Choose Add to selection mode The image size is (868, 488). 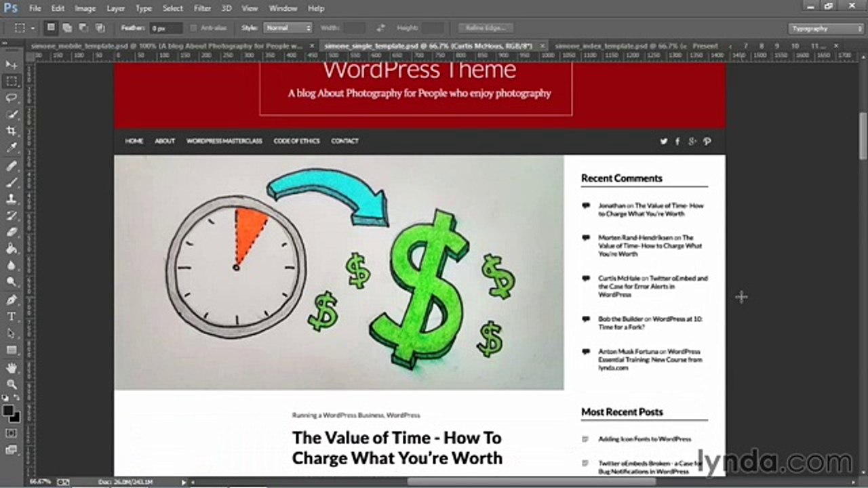67,28
